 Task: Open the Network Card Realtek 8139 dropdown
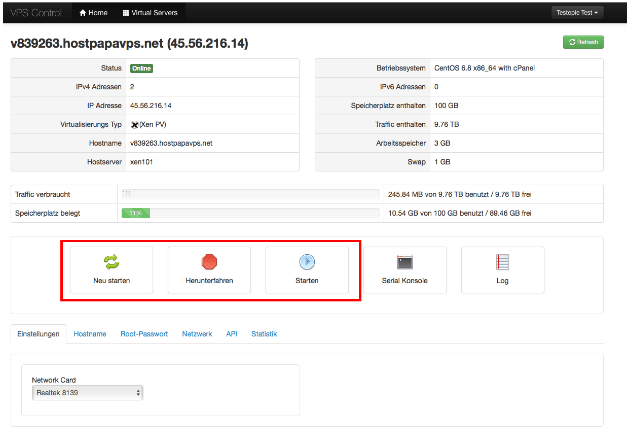tap(87, 393)
